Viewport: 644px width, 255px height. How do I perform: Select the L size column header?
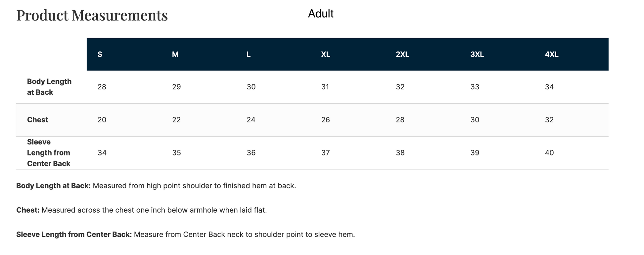click(249, 55)
